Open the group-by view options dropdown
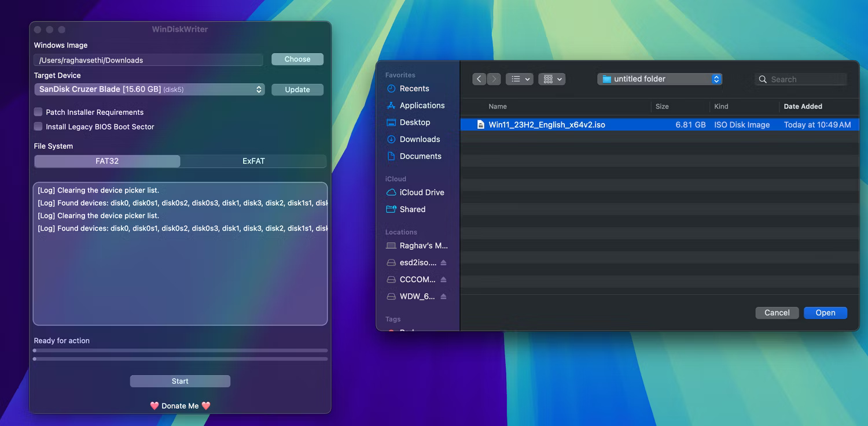The height and width of the screenshot is (426, 868). point(551,79)
